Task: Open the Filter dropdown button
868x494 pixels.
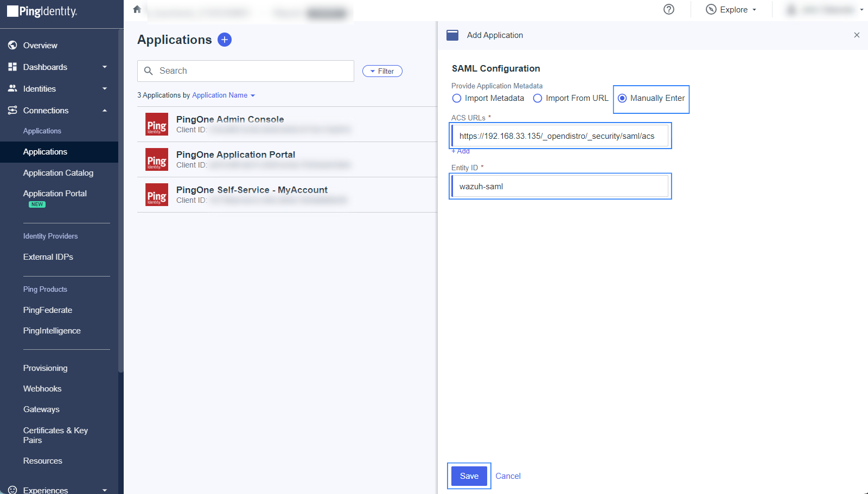Action: [x=382, y=71]
